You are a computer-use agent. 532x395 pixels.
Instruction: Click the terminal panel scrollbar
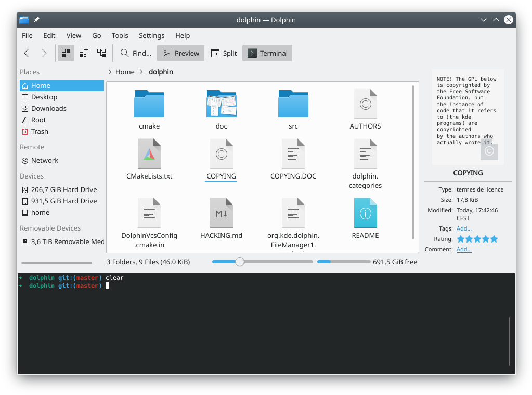[509, 341]
